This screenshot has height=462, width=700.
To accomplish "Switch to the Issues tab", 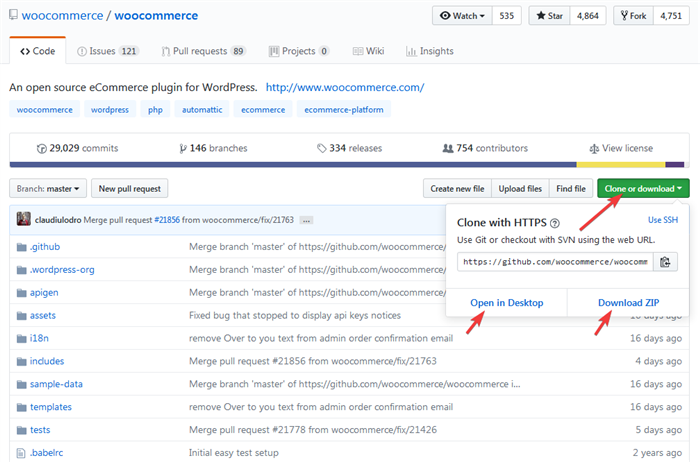I will pyautogui.click(x=108, y=51).
